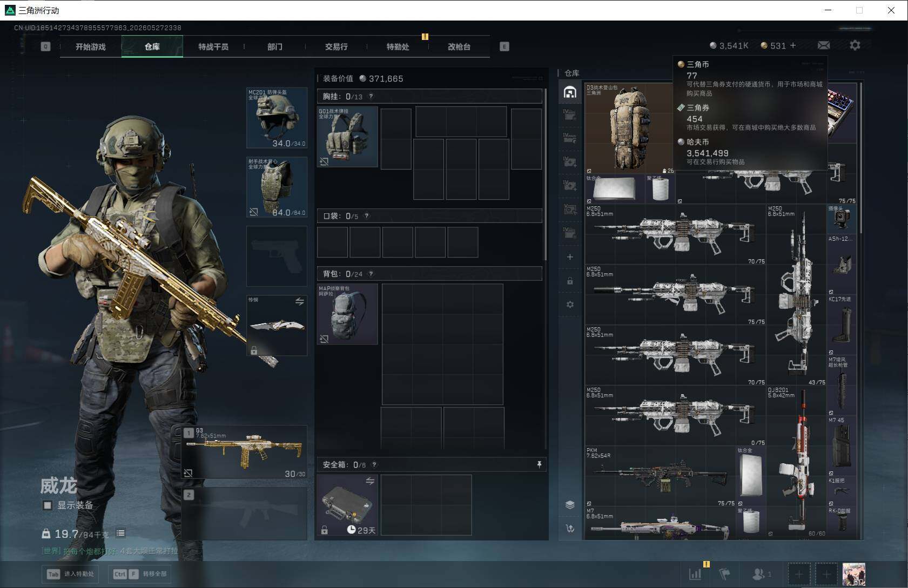Open the first IV storage box tab
This screenshot has width=908, height=588.
point(570,114)
